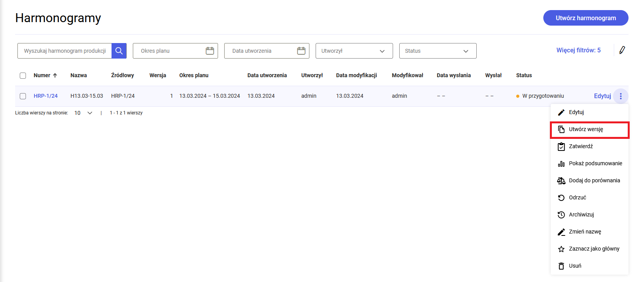The image size is (644, 282).
Task: Sort by the Status column header
Action: pos(524,75)
